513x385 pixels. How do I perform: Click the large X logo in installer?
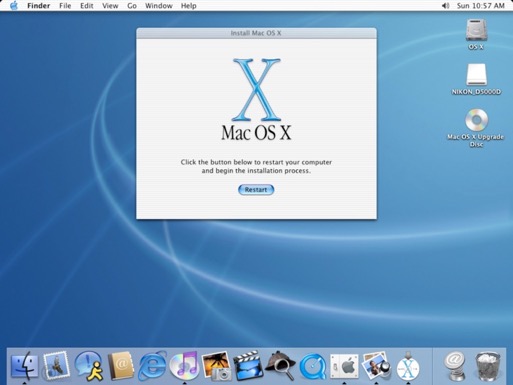click(x=256, y=89)
